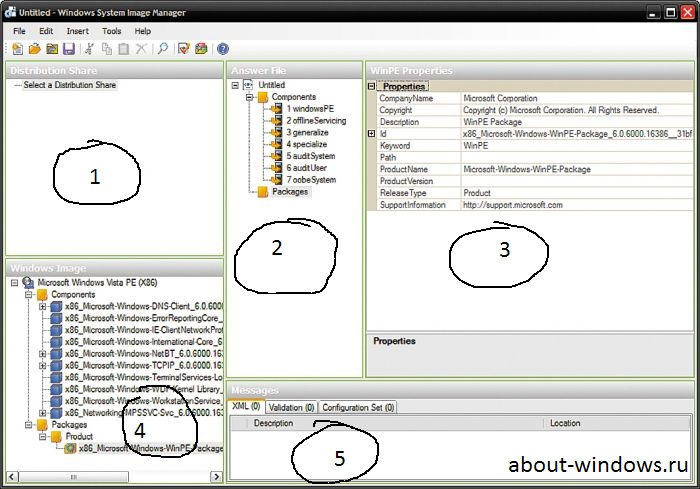The height and width of the screenshot is (489, 700).
Task: Collapse the Microsoft Windows Vista PE node
Action: [x=14, y=283]
